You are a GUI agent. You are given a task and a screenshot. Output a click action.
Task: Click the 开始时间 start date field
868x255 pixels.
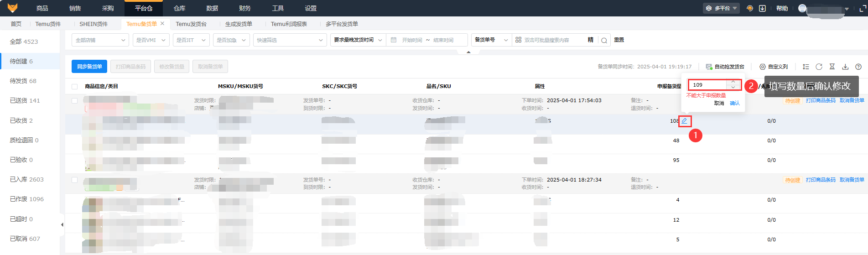412,40
